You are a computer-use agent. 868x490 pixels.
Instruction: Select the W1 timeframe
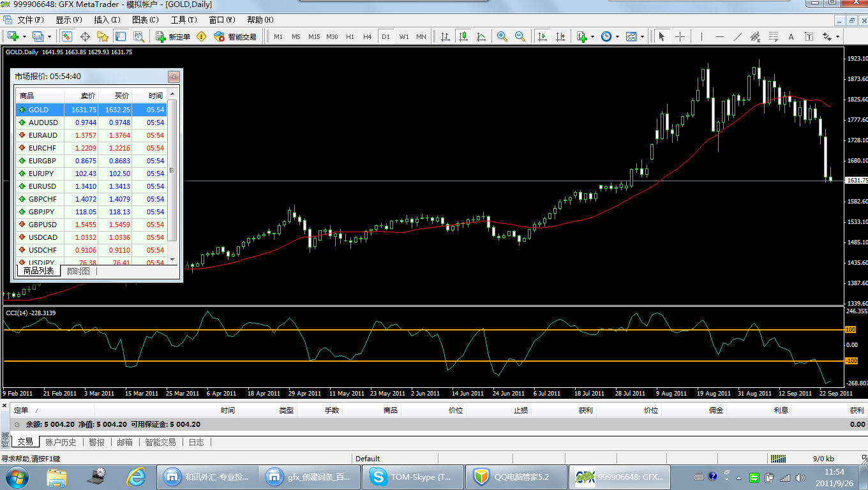pyautogui.click(x=404, y=36)
